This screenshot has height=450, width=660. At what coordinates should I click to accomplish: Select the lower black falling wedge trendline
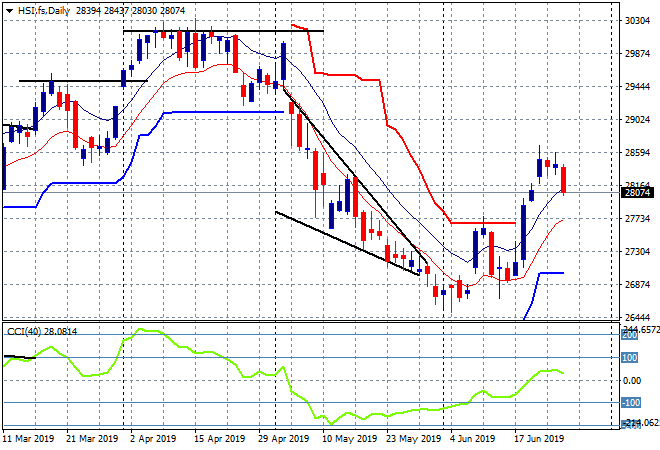347,243
